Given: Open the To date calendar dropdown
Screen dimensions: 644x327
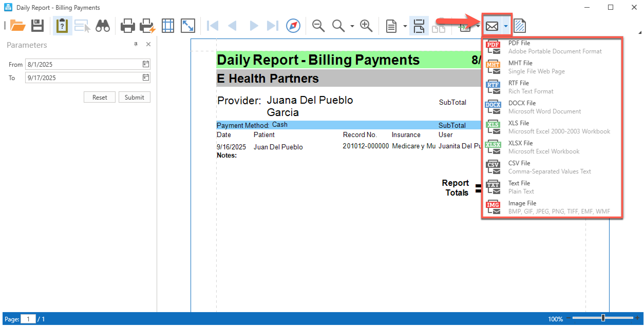Looking at the screenshot, I should point(146,78).
